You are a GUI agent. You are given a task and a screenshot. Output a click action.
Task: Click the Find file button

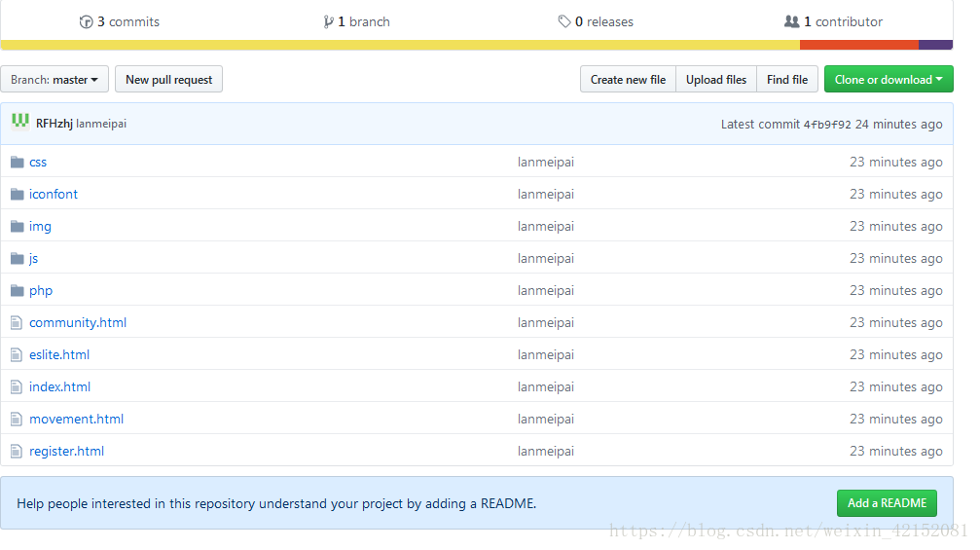(x=787, y=80)
